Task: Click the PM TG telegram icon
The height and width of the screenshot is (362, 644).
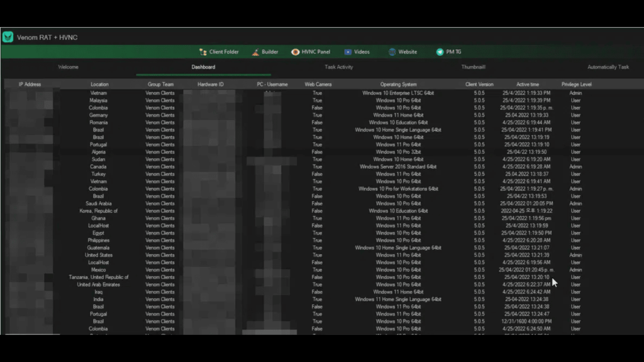Action: point(440,52)
